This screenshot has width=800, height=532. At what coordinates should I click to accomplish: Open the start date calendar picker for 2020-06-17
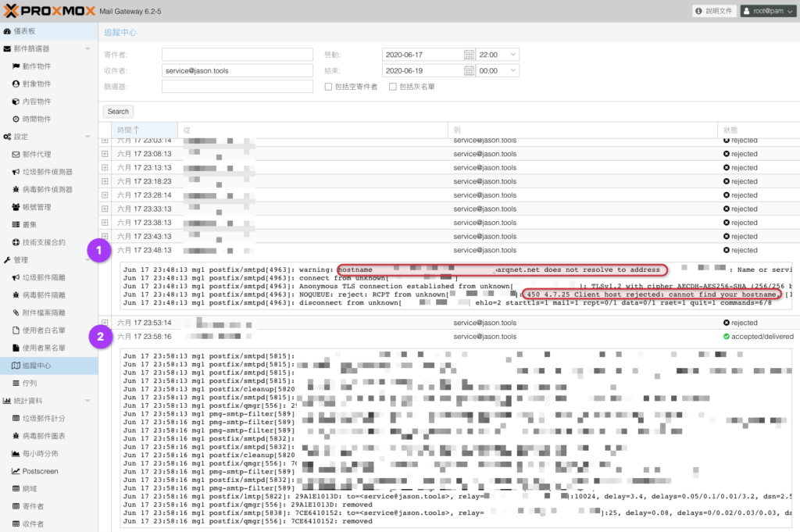point(469,55)
